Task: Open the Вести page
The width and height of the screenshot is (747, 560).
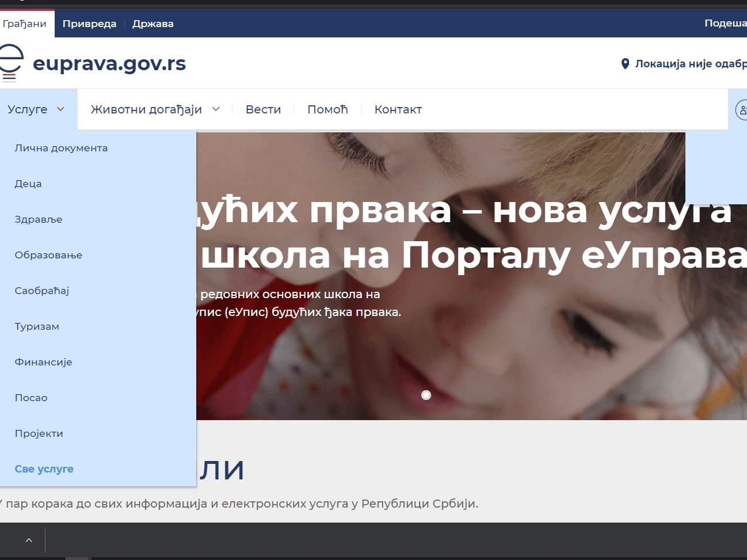Action: (263, 109)
